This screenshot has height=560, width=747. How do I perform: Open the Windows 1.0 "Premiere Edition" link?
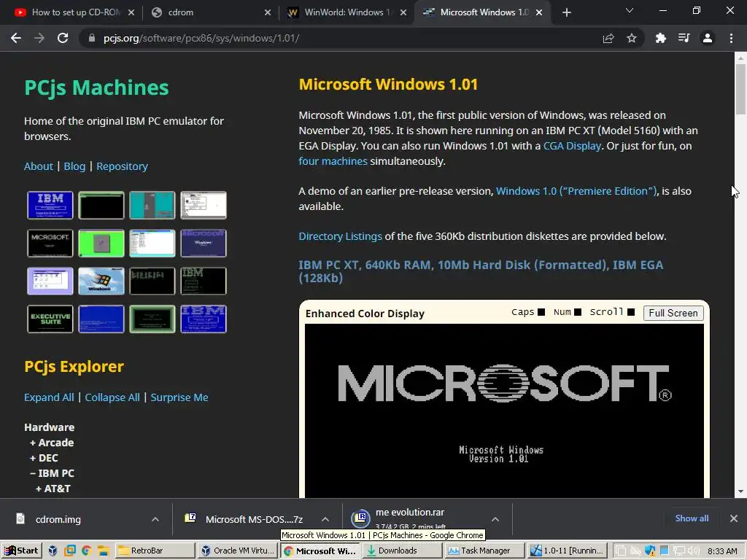pyautogui.click(x=576, y=191)
